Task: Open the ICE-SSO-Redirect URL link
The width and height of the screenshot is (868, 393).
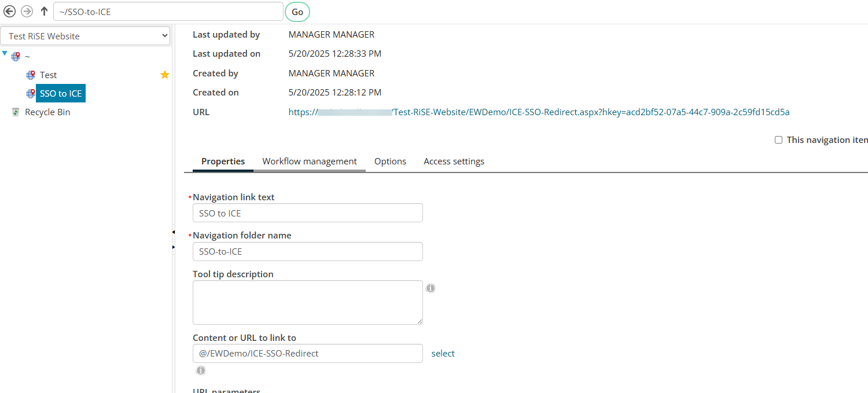Action: point(538,112)
